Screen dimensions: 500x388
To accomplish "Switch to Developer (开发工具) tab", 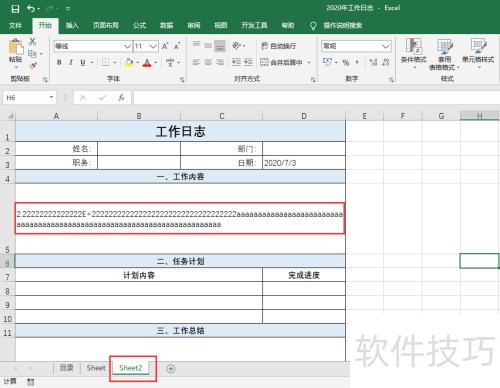I will pyautogui.click(x=254, y=25).
